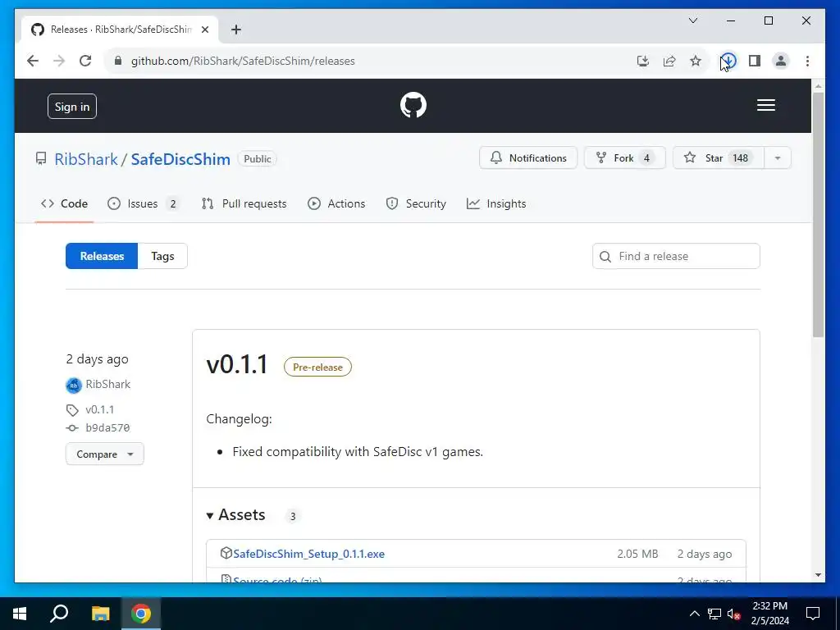Click the magnifier icon in Find a release
840x630 pixels.
605,257
